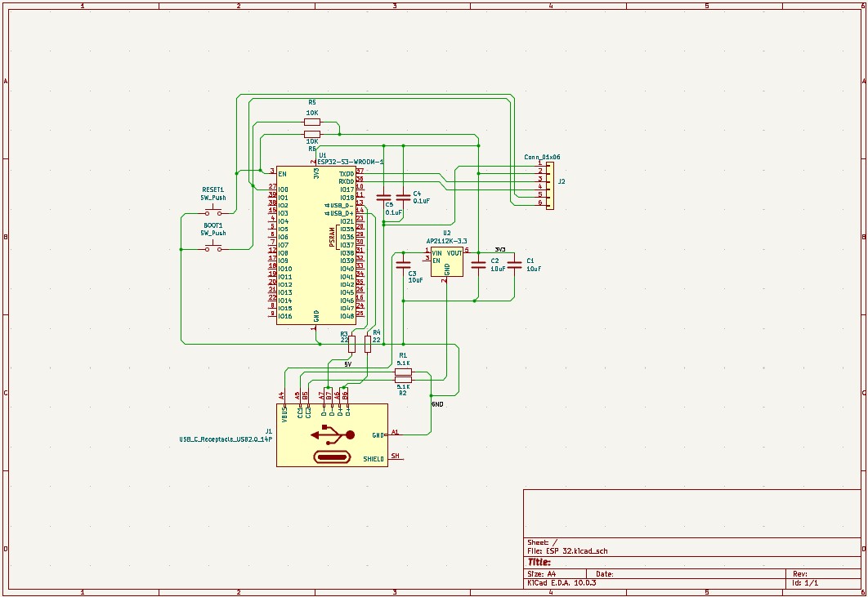The height and width of the screenshot is (597, 868).
Task: Click the USB_C_Receptacle_USB2.0_14P label
Action: (226, 439)
